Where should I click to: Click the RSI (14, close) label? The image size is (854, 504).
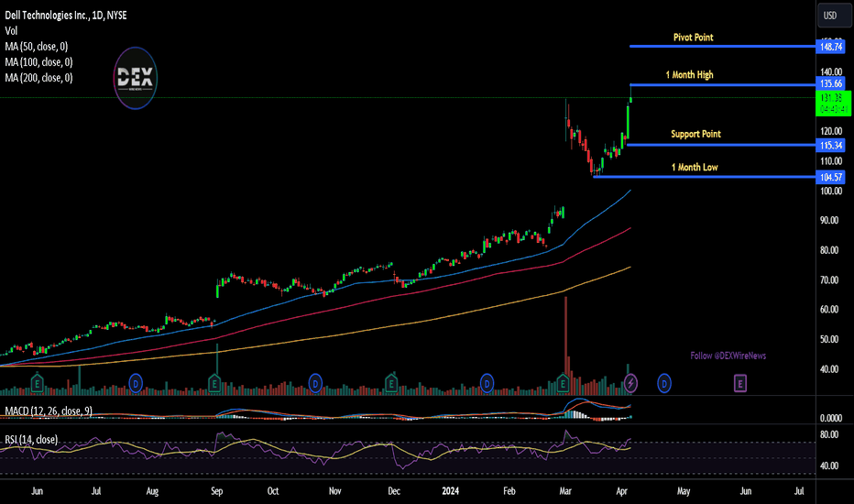point(31,439)
